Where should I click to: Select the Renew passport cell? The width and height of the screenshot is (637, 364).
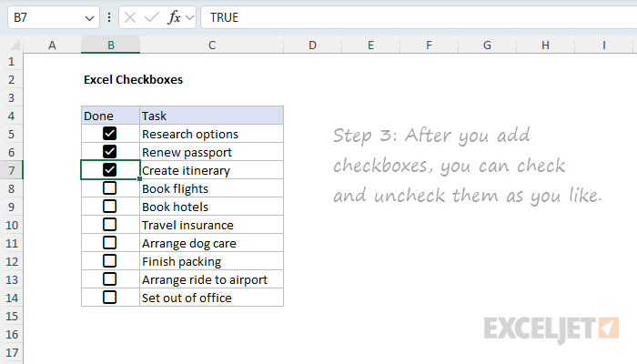point(212,152)
